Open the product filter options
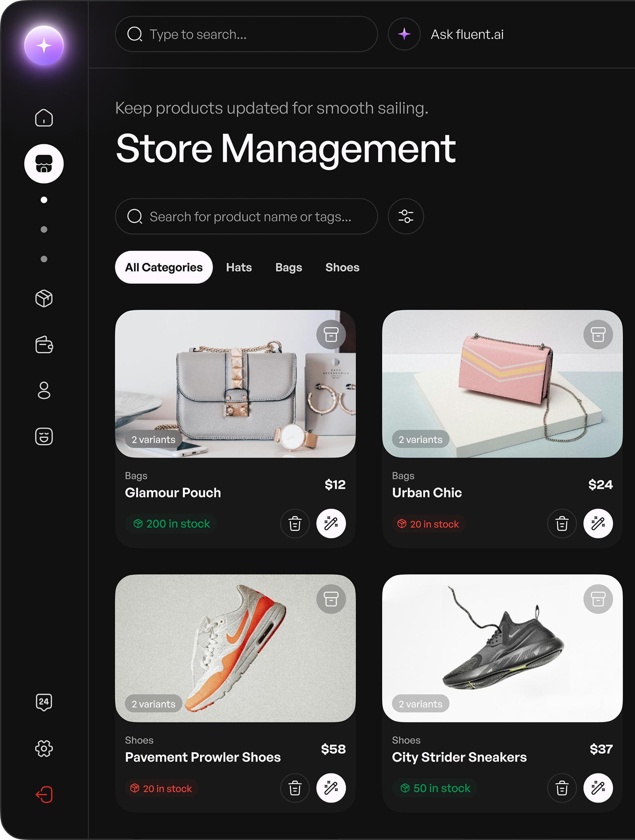This screenshot has width=635, height=840. (x=406, y=216)
